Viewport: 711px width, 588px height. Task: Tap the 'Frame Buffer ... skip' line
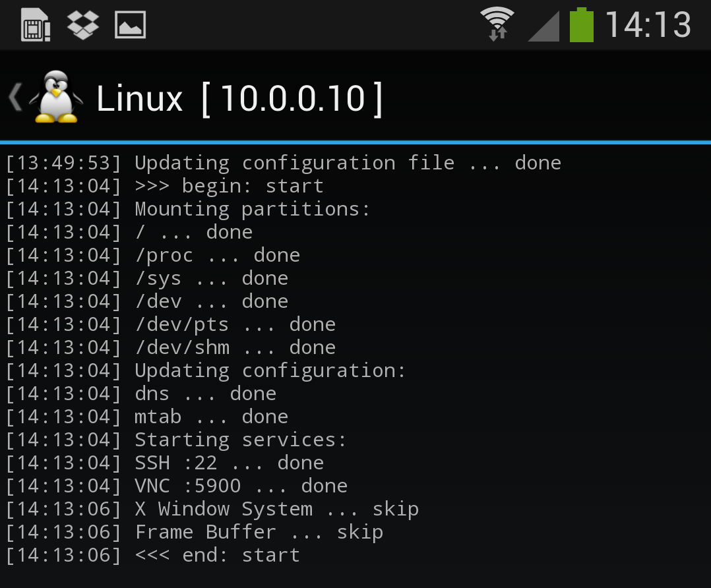pos(195,533)
